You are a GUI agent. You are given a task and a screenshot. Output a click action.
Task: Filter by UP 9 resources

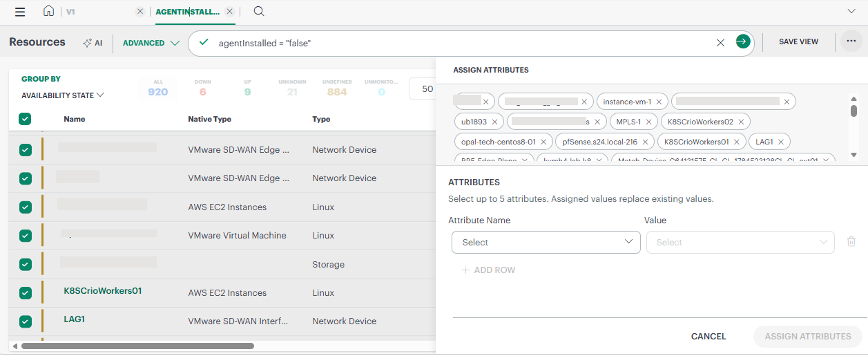(x=247, y=88)
